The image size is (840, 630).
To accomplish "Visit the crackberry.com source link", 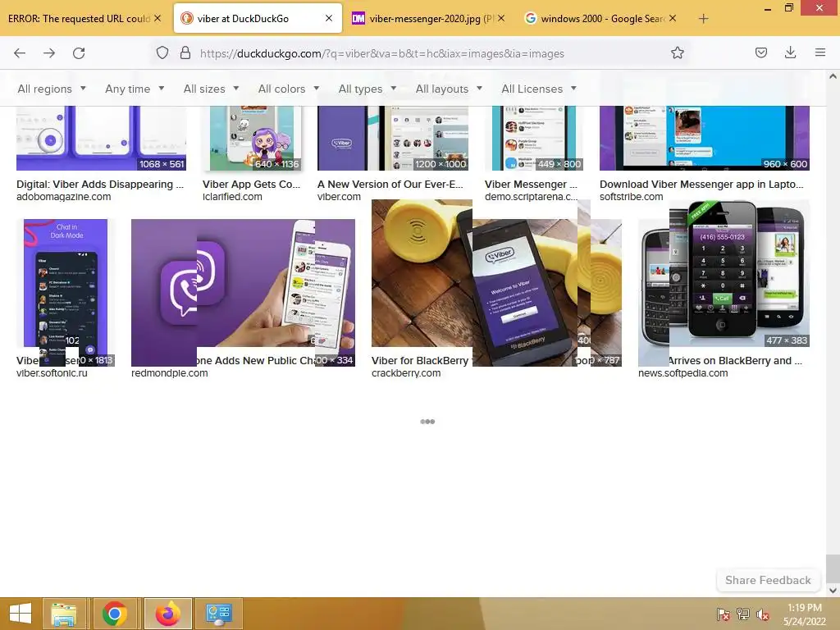I will tap(406, 373).
